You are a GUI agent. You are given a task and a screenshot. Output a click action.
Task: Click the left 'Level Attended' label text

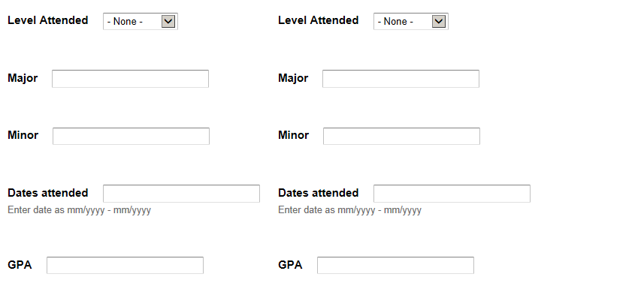pos(47,20)
